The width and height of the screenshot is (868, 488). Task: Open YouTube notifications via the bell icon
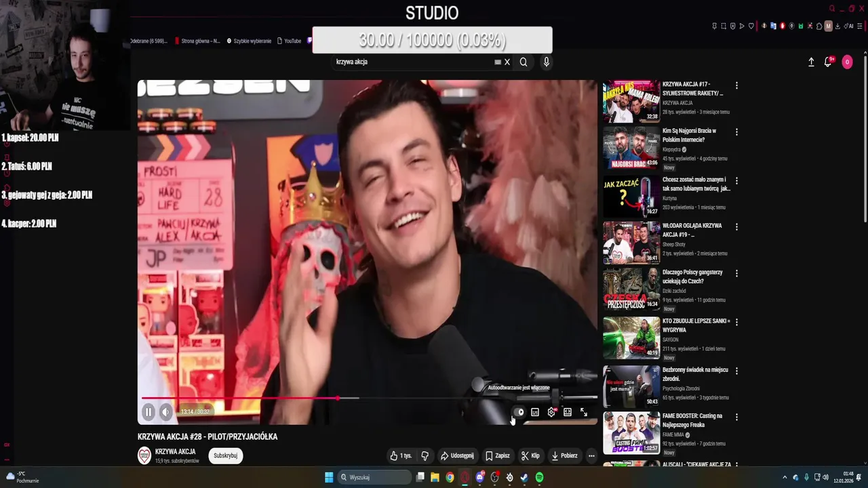pyautogui.click(x=828, y=62)
